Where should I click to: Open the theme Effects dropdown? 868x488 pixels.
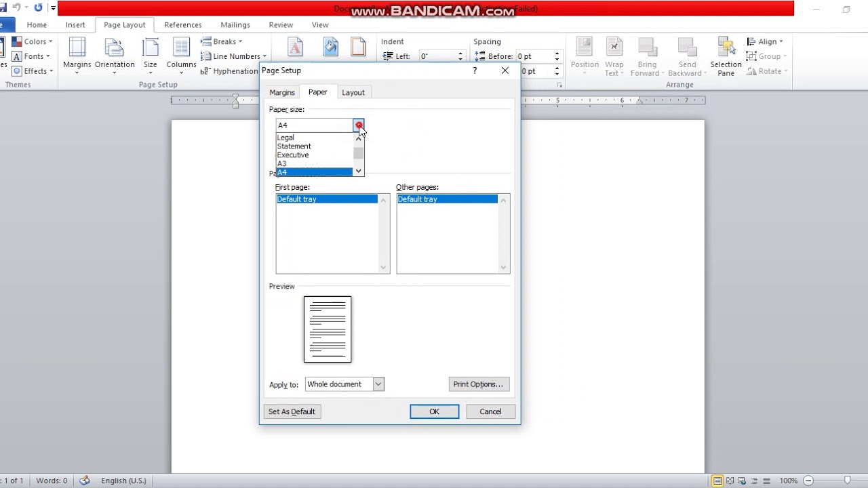pos(33,71)
